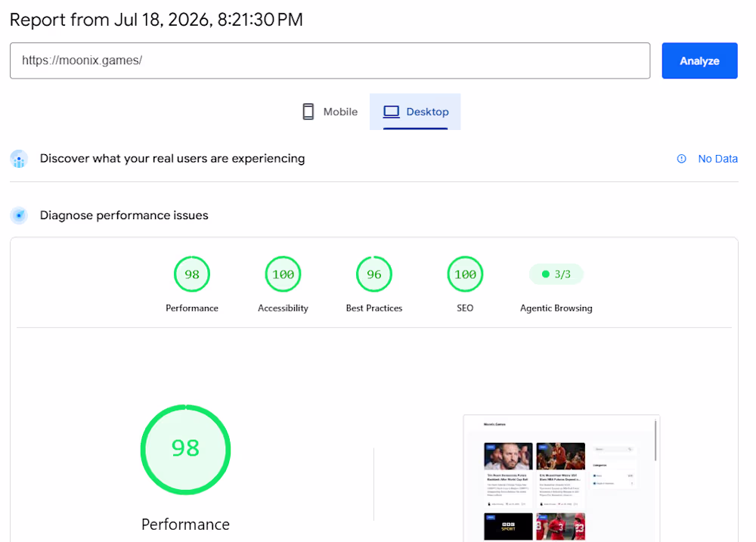Click the small Performance label under 98 gauge
756x542 pixels.
[192, 308]
